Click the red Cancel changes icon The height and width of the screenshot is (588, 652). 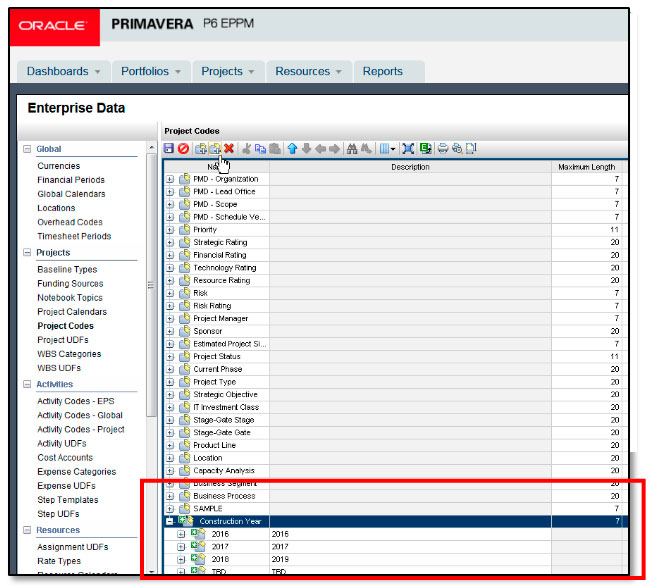point(183,148)
